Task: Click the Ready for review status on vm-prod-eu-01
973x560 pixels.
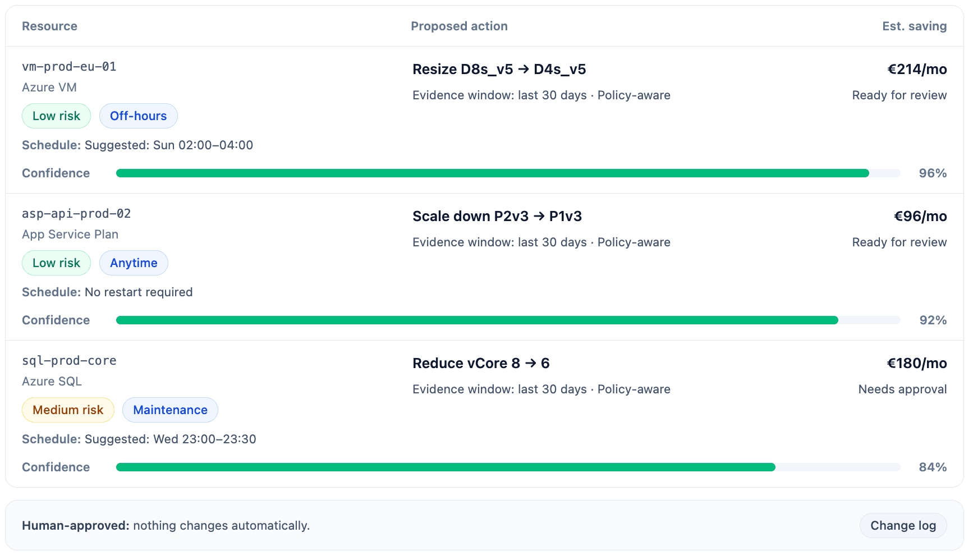Action: coord(899,95)
